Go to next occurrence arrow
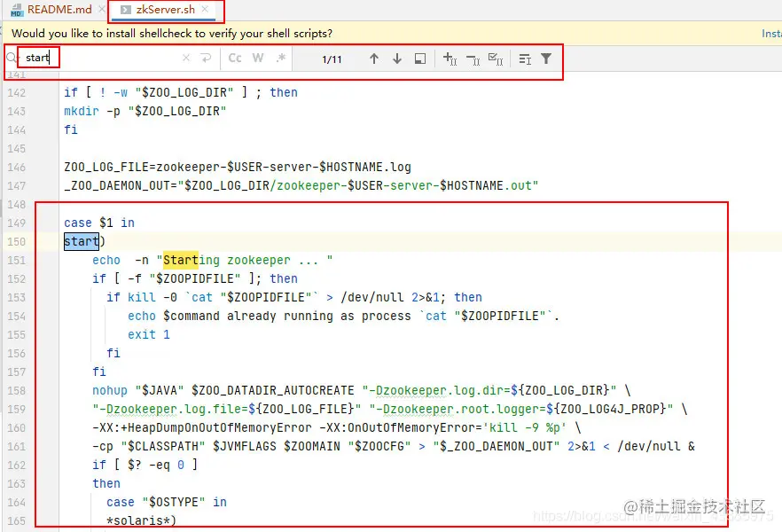782x532 pixels. click(397, 59)
